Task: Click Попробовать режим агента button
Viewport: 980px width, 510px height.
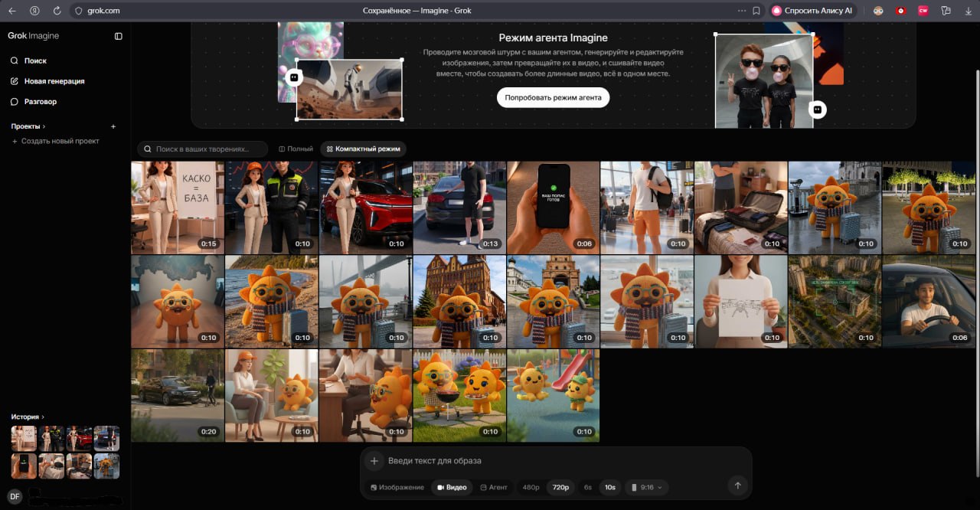Action: pyautogui.click(x=553, y=97)
